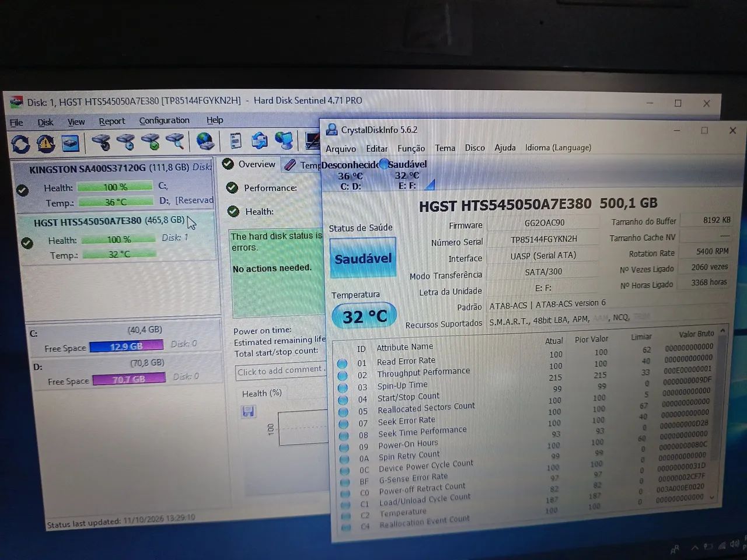Viewport: 747px width, 560px height.
Task: Open the system tray hidden icons chevron
Action: [x=695, y=547]
